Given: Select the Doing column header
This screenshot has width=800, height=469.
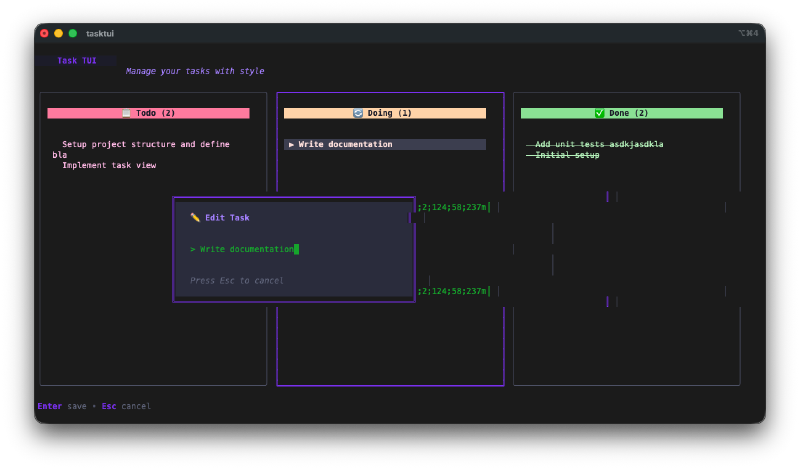Looking at the screenshot, I should 385,114.
